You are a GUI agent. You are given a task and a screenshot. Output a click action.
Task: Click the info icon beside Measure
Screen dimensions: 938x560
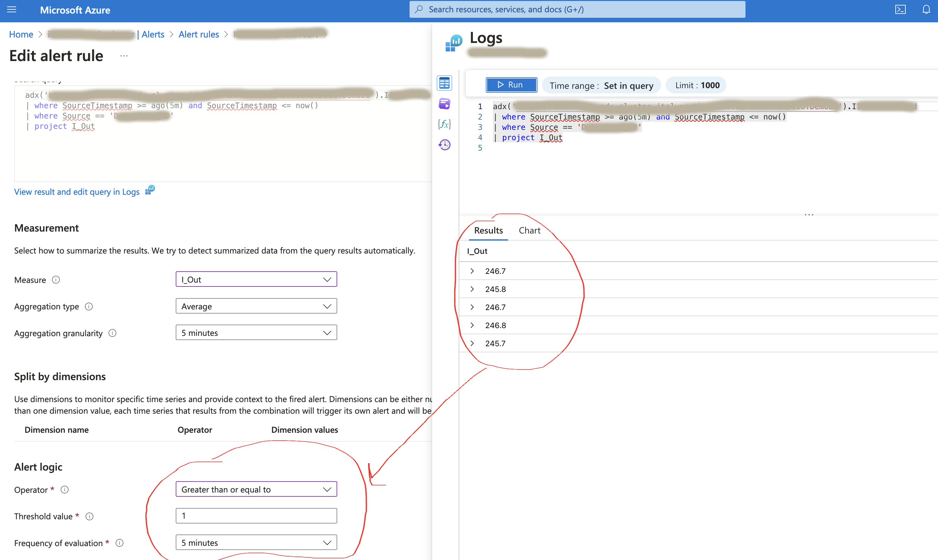pyautogui.click(x=56, y=280)
